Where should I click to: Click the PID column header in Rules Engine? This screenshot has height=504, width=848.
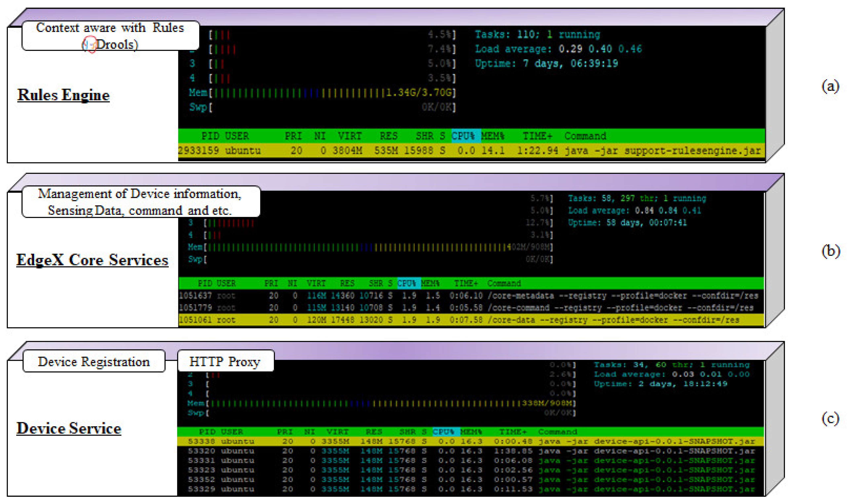210,136
